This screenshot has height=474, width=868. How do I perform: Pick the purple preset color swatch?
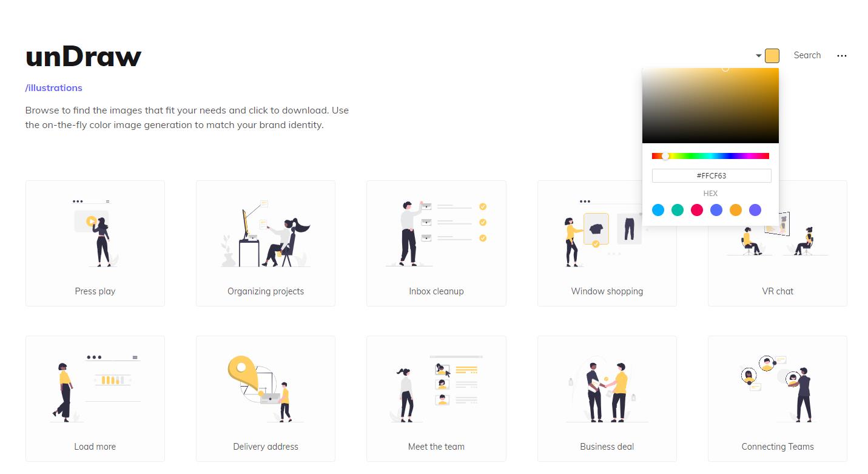click(x=755, y=210)
